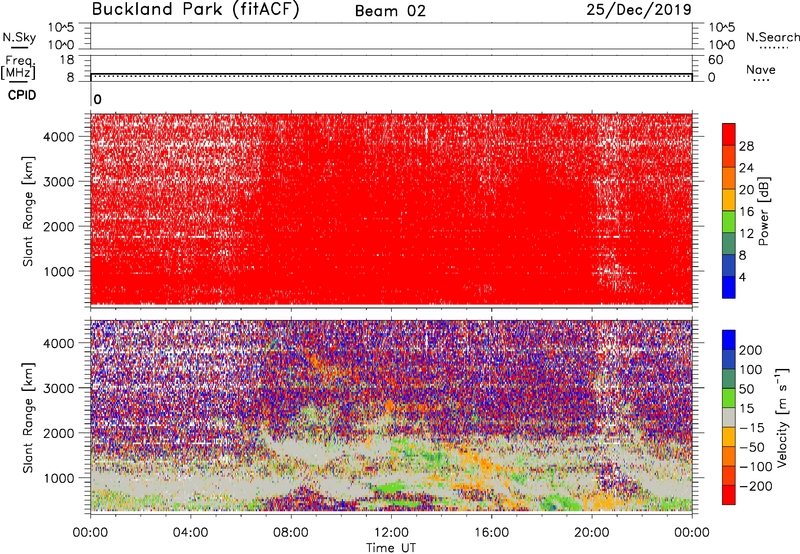Click the '3000' tick on the velocity panel

(x=59, y=388)
